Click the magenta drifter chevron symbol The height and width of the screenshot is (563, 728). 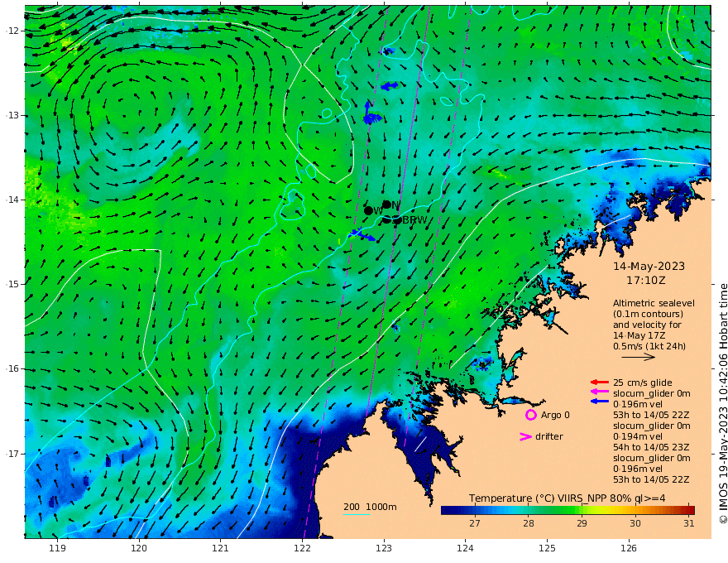point(525,436)
